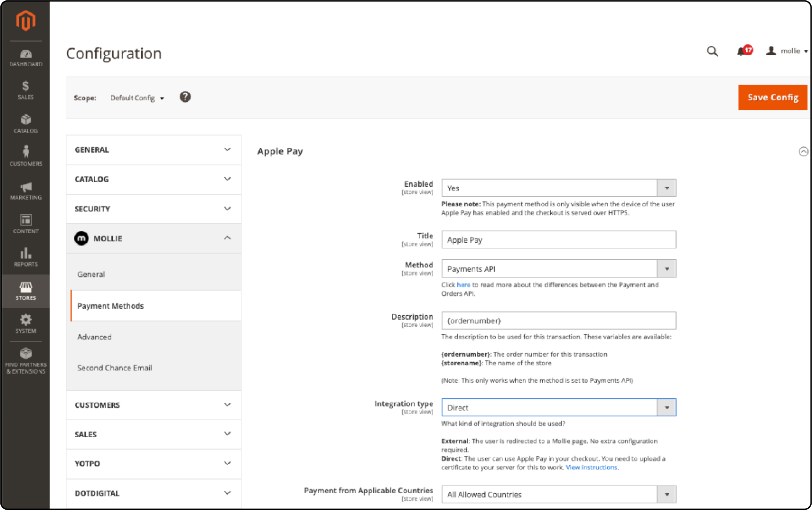The width and height of the screenshot is (812, 510).
Task: Open the System sidebar menu
Action: click(x=26, y=324)
